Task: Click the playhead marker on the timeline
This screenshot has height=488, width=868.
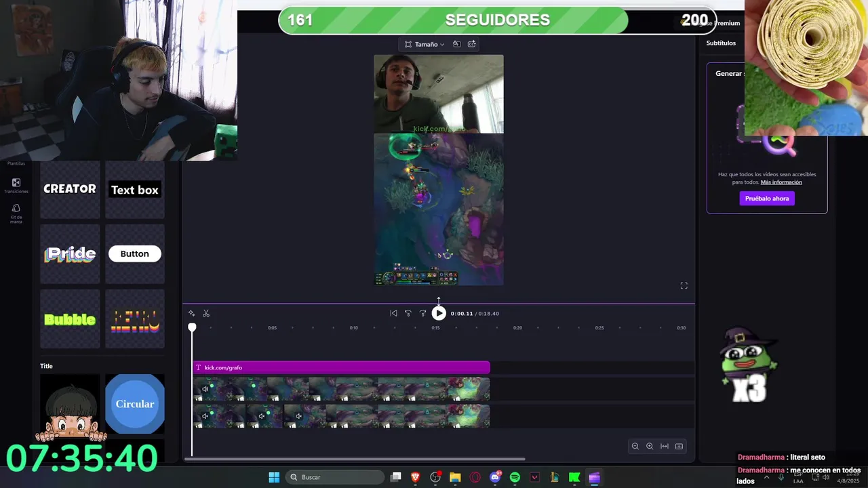Action: (x=192, y=327)
